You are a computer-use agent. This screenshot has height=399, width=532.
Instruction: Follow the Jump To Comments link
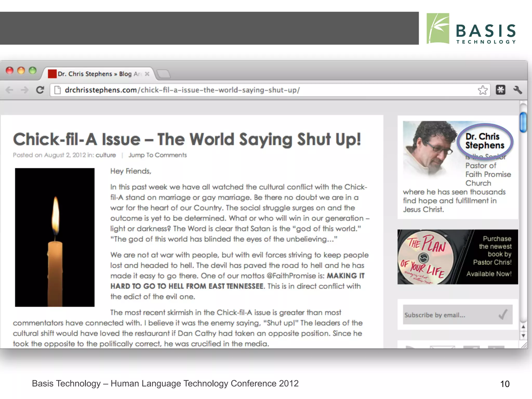point(158,155)
